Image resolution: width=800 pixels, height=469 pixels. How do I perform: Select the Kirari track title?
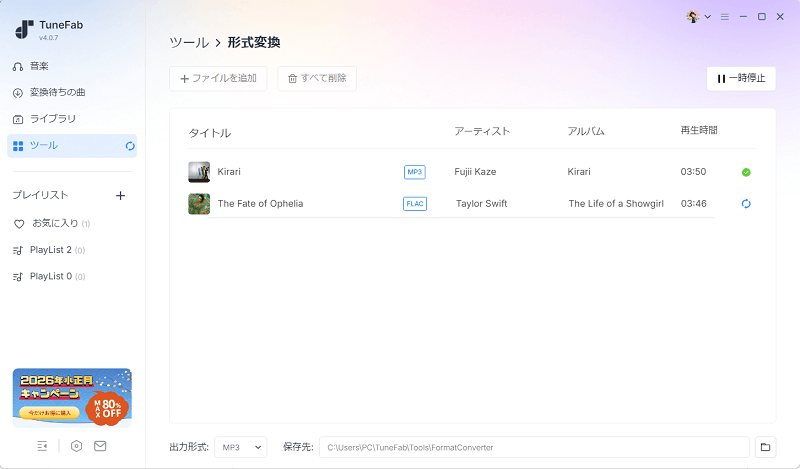click(229, 172)
